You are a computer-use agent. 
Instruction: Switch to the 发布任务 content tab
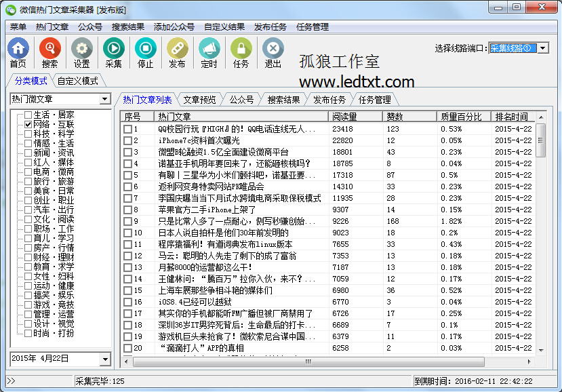tap(329, 100)
